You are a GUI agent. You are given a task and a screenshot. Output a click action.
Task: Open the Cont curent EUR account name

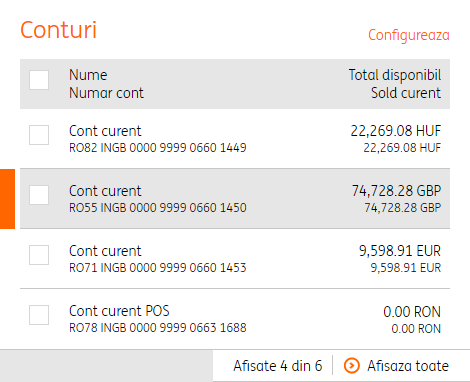pyautogui.click(x=105, y=251)
